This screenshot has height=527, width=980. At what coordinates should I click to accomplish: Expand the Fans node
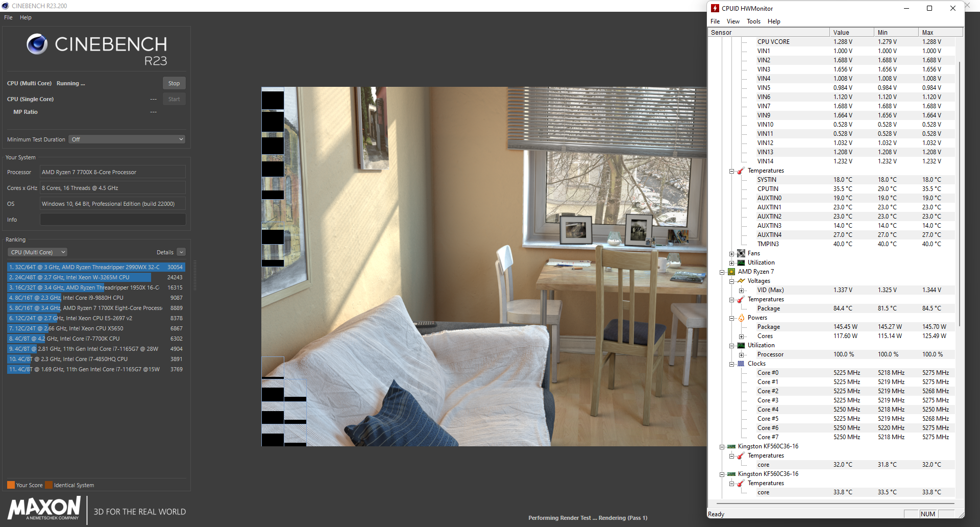click(731, 254)
